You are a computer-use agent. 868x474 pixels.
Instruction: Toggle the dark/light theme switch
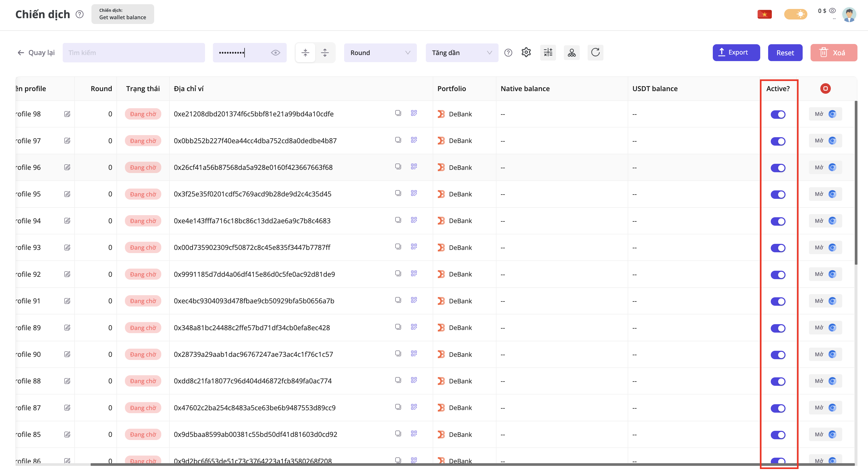point(796,14)
